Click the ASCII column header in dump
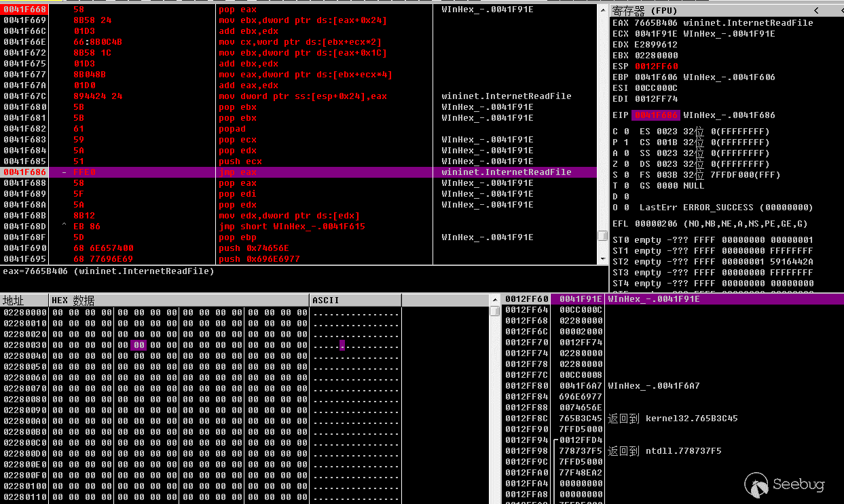The image size is (844, 504). point(356,300)
